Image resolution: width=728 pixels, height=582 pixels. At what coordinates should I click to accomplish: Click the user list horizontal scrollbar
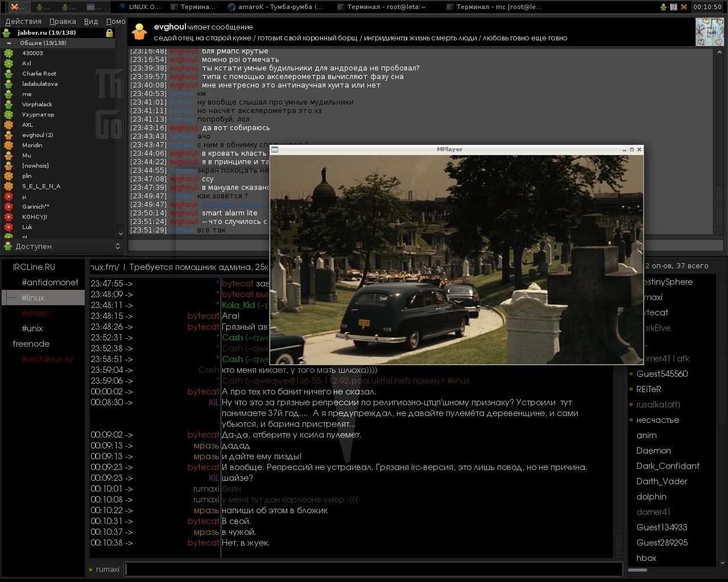tap(638, 570)
